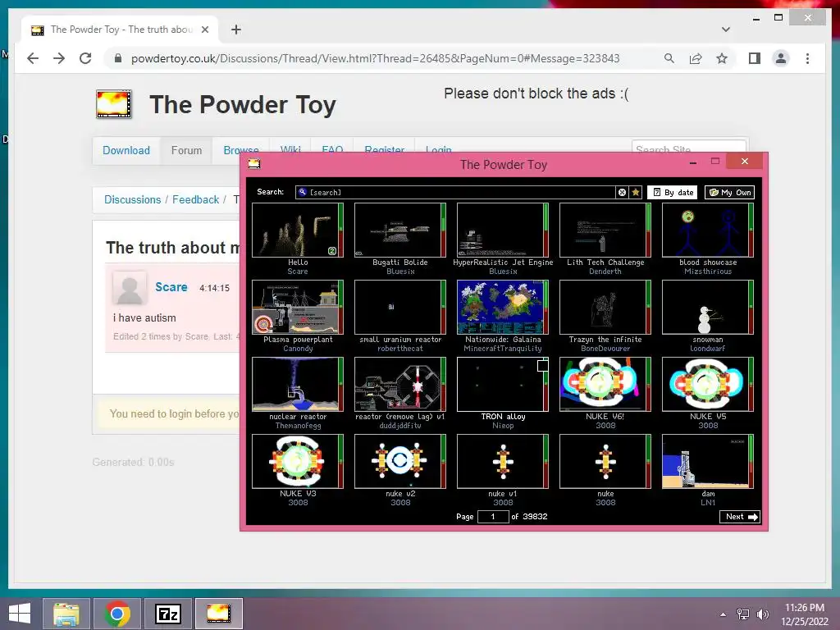Click into the [search] input field
The width and height of the screenshot is (840, 630).
pos(455,192)
